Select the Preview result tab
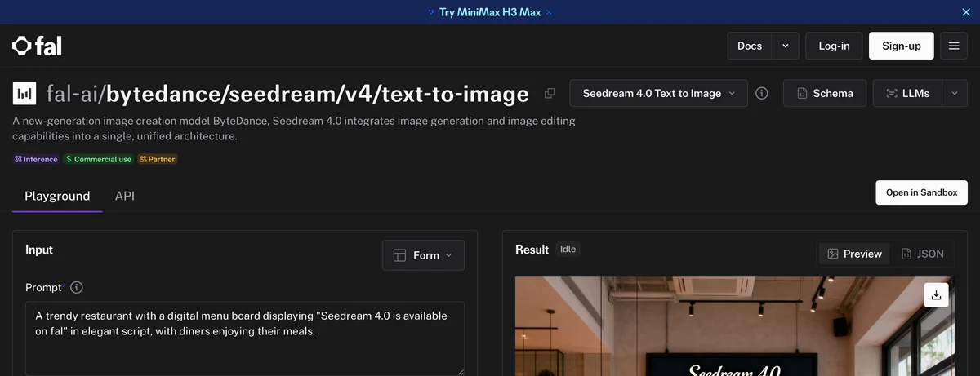This screenshot has height=376, width=980. click(x=854, y=254)
